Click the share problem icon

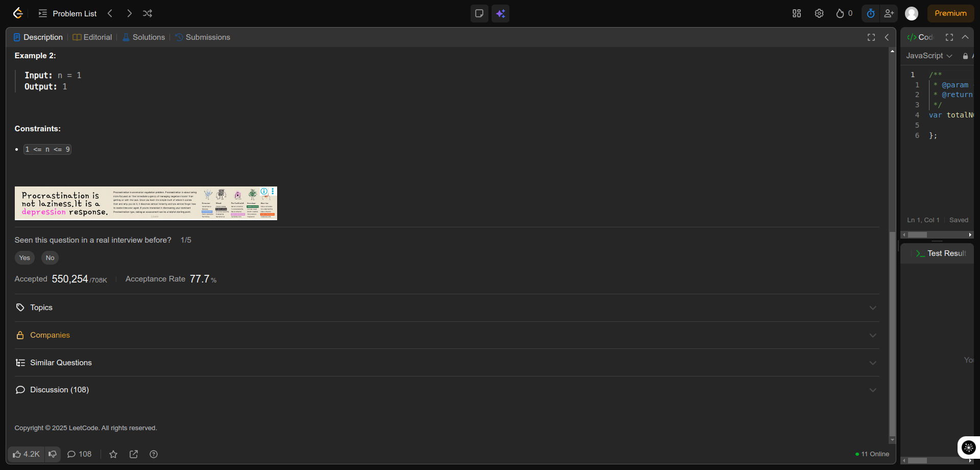click(x=134, y=454)
